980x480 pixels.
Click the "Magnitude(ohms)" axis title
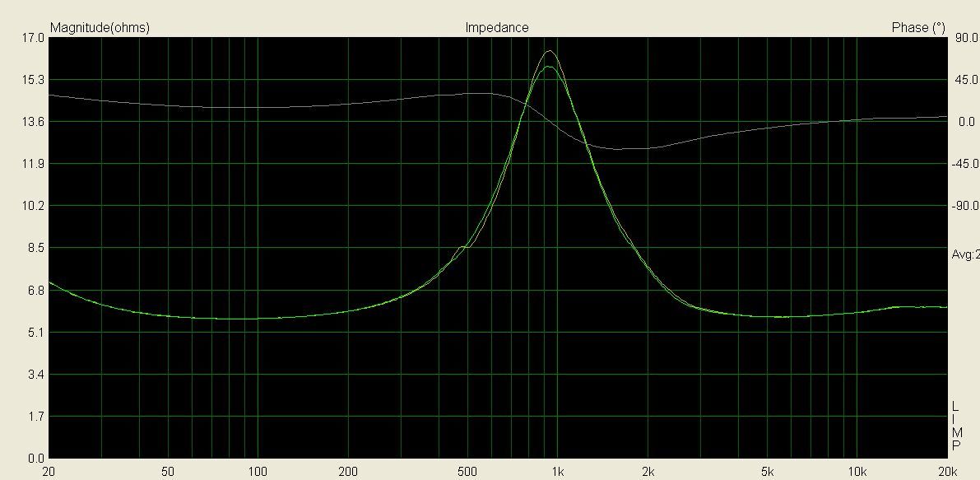point(100,28)
